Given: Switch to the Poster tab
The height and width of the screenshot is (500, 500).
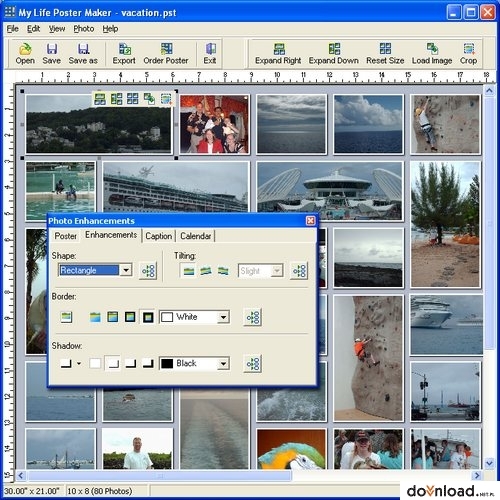Looking at the screenshot, I should click(x=66, y=236).
